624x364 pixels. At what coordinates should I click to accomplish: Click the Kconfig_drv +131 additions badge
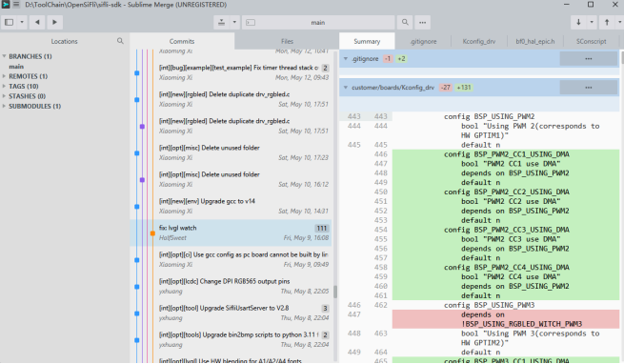[x=464, y=88]
